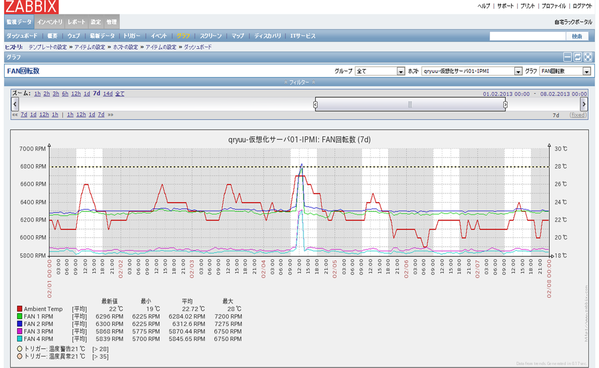The image size is (599, 368).
Task: Click the refresh icon in グラフ header
Action: [578, 57]
